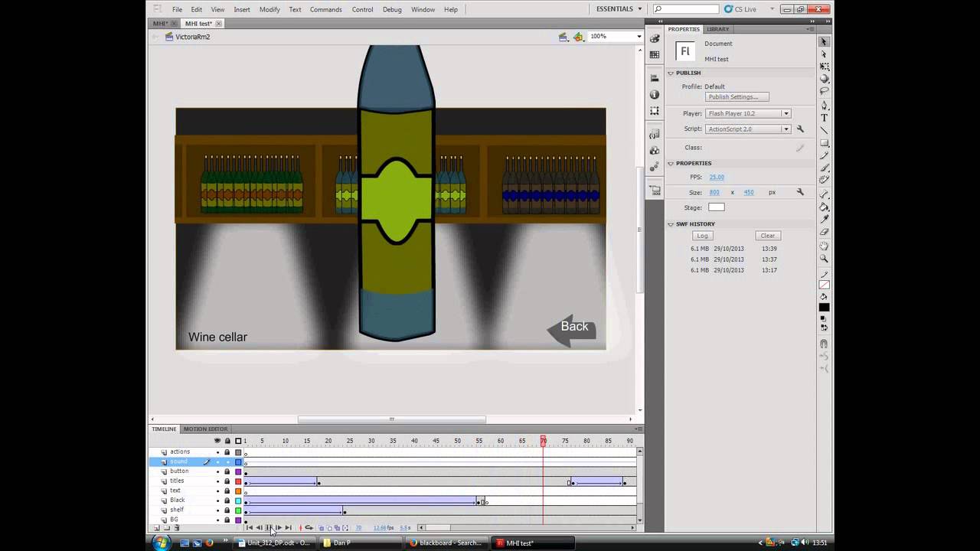Add a new layer in timeline

157,528
